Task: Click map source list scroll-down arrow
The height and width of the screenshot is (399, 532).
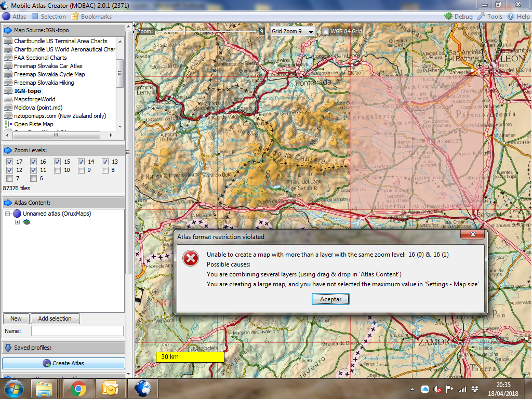Action: pos(120,127)
